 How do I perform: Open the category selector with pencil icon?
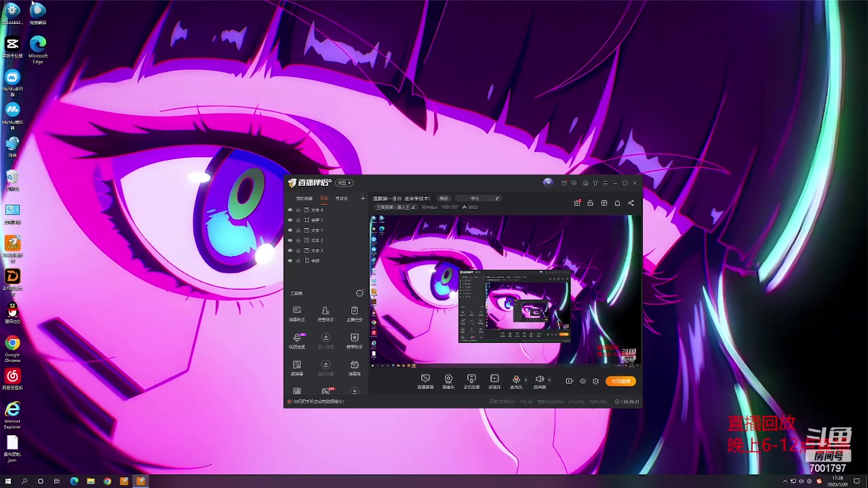tap(479, 199)
